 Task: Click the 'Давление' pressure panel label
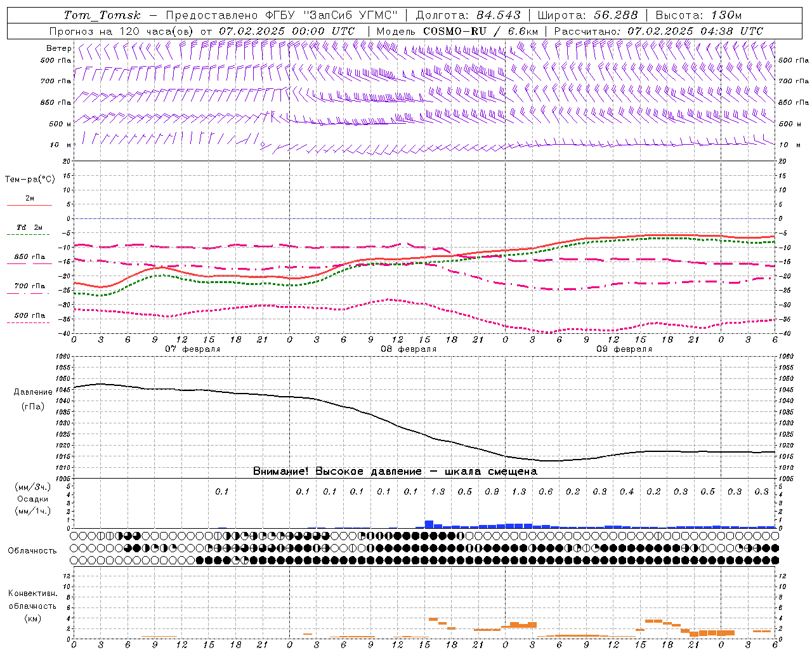pyautogui.click(x=32, y=392)
